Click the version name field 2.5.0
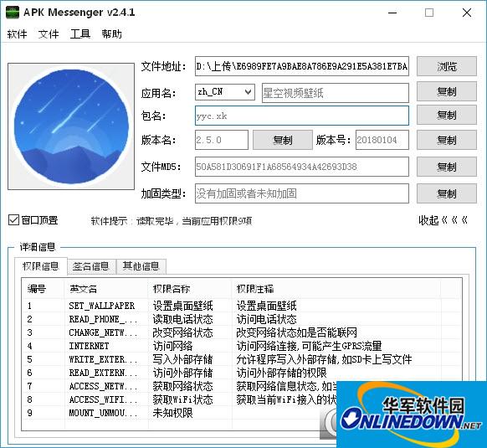487x448 pixels. coord(222,140)
